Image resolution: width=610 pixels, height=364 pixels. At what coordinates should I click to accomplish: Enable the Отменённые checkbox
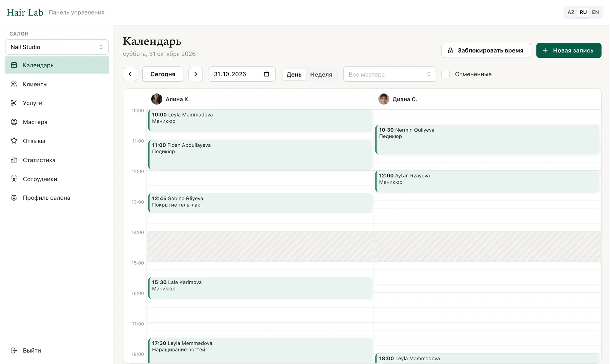[x=446, y=74]
